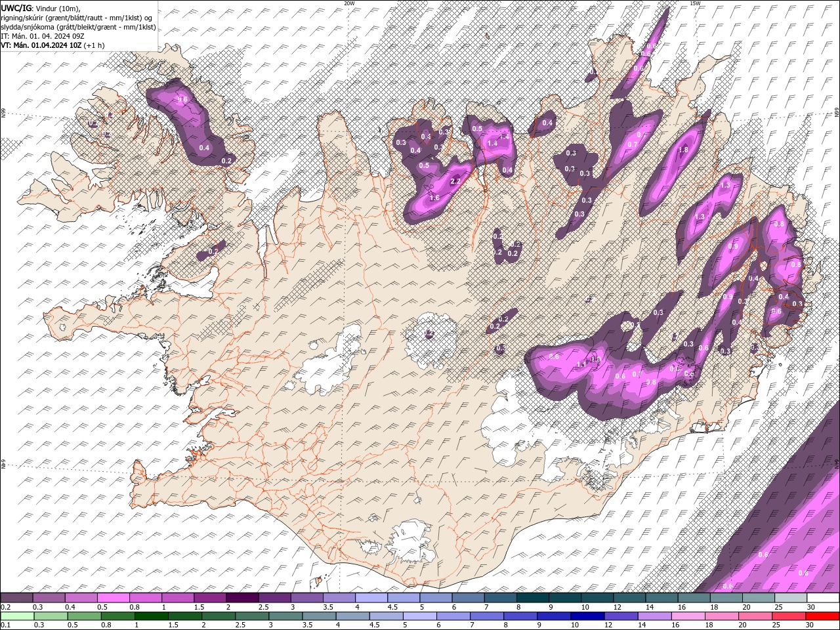
Task: Click the bright pink 0.5 mm swatch in upper legend
Action: point(113,598)
